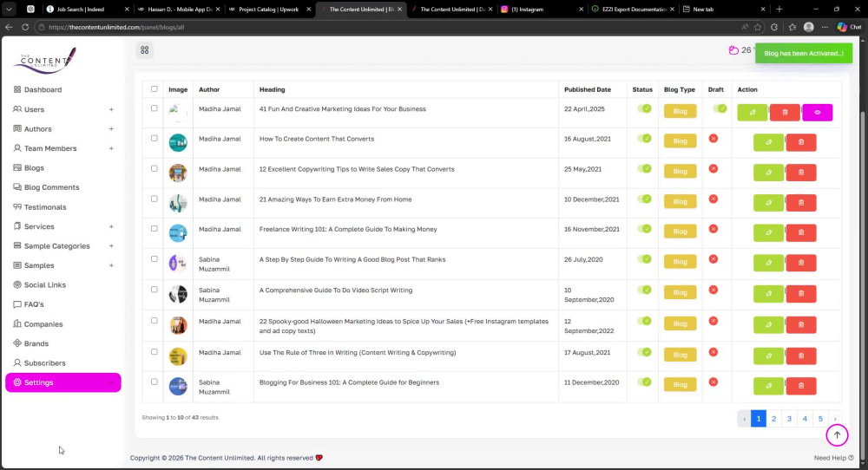Toggle status of '41 Fun And Creative Marketing Ideas'

[x=644, y=108]
